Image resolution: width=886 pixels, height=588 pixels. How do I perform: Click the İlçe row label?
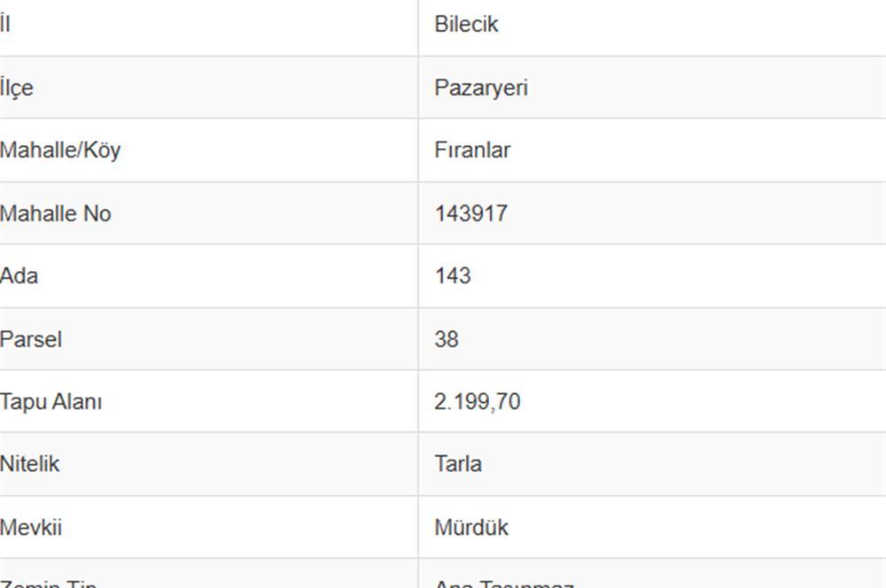17,89
